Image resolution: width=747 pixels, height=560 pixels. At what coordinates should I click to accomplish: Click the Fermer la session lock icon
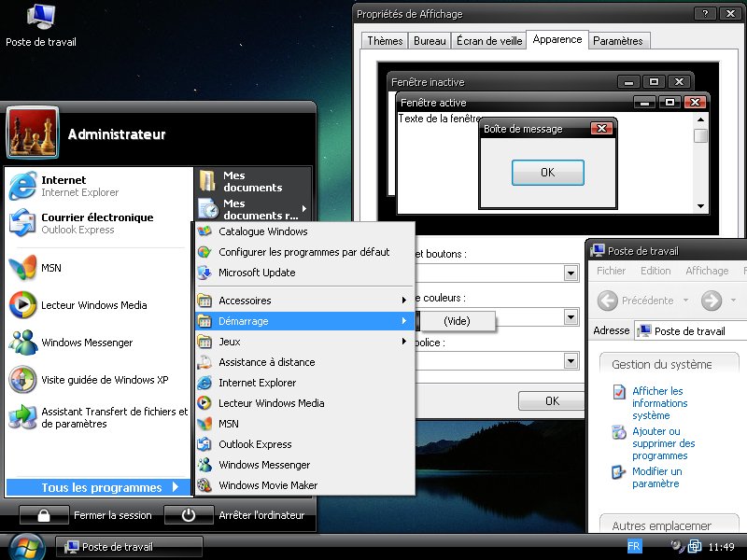point(44,515)
